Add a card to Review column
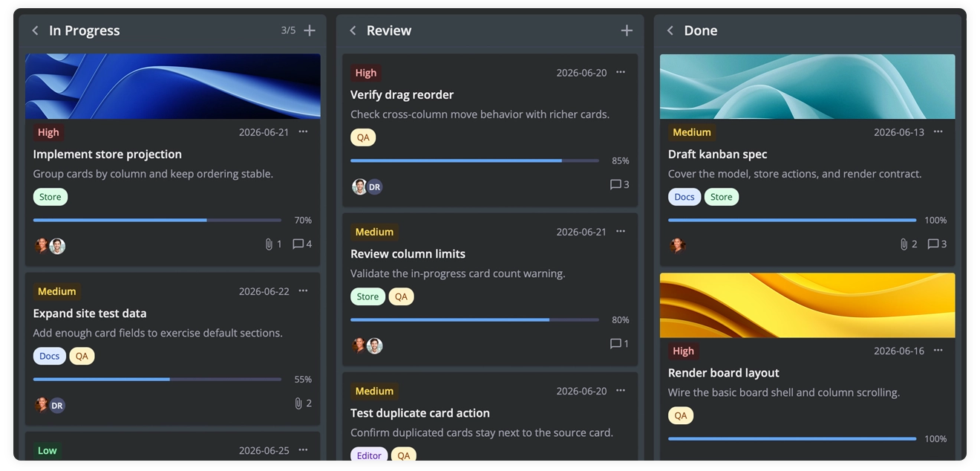Screen dimensions: 980x471 tap(627, 30)
